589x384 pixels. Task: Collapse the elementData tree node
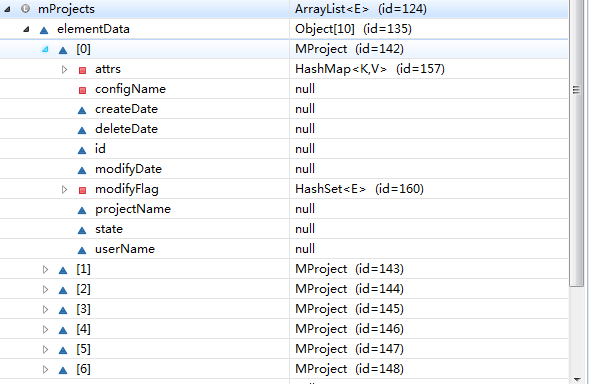[26, 29]
